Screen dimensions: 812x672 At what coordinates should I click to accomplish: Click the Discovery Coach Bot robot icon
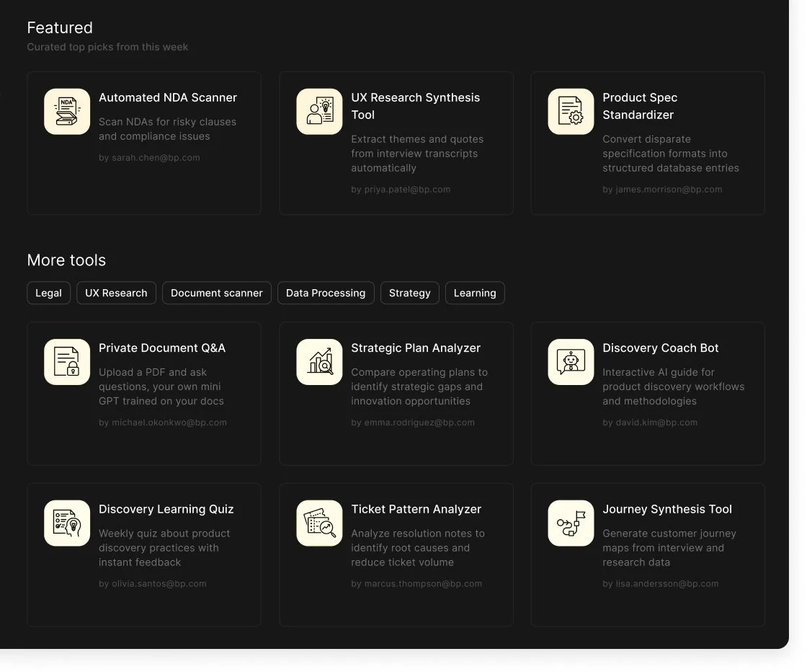click(570, 361)
